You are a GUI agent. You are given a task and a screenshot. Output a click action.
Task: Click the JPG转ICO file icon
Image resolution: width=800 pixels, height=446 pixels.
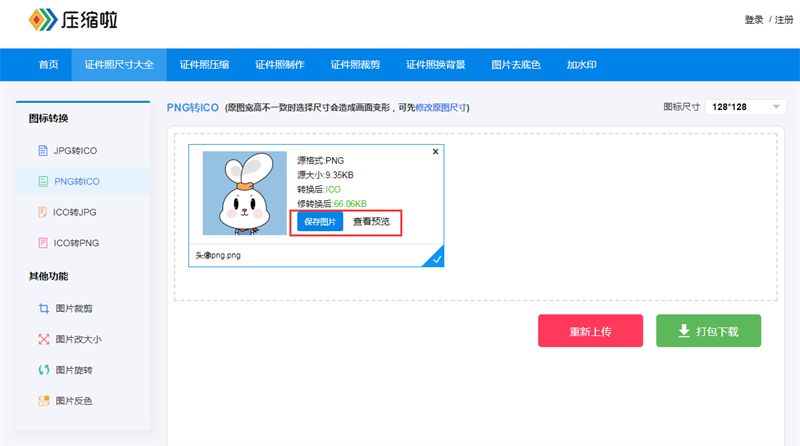(x=43, y=151)
